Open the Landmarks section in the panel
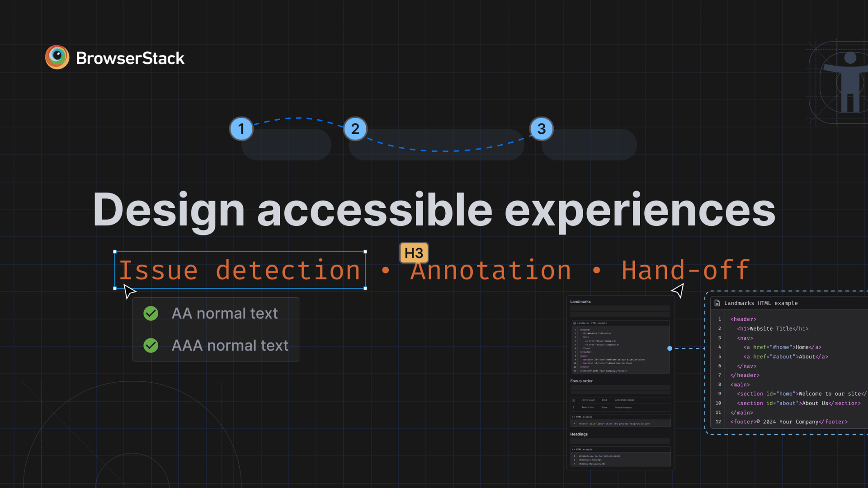 [x=580, y=301]
